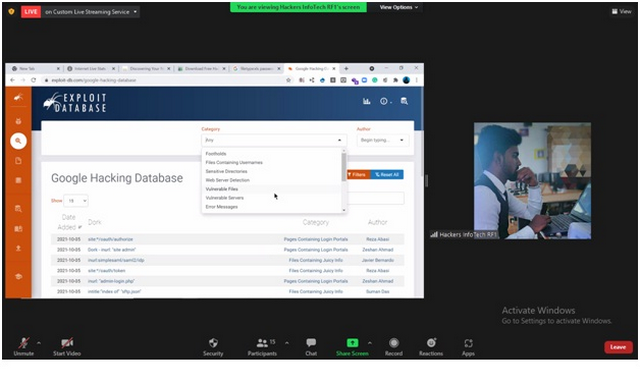
Task: Select Sensitive Directories category
Action: 272,171
